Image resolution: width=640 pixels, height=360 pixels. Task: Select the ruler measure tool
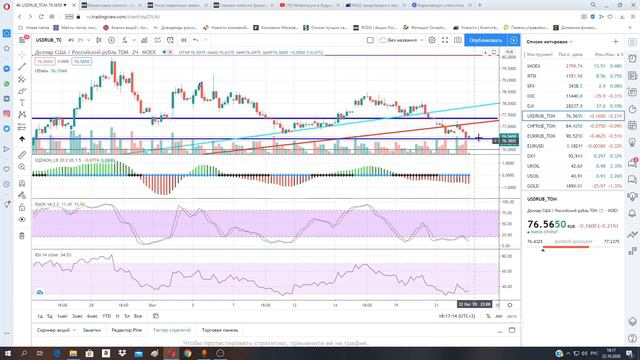click(22, 155)
